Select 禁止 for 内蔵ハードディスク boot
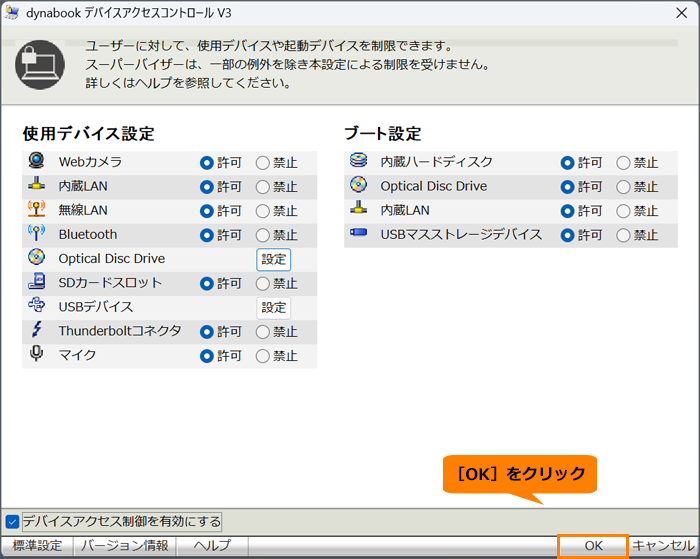The width and height of the screenshot is (700, 559). click(623, 163)
